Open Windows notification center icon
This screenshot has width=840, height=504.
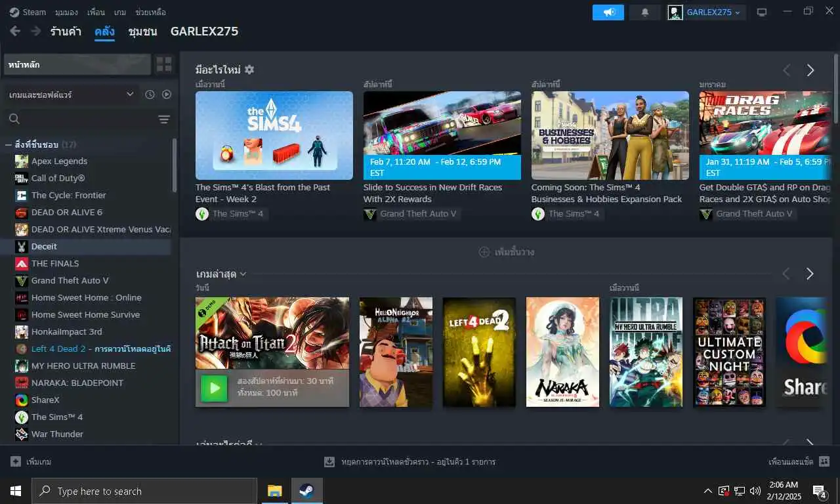pos(820,491)
